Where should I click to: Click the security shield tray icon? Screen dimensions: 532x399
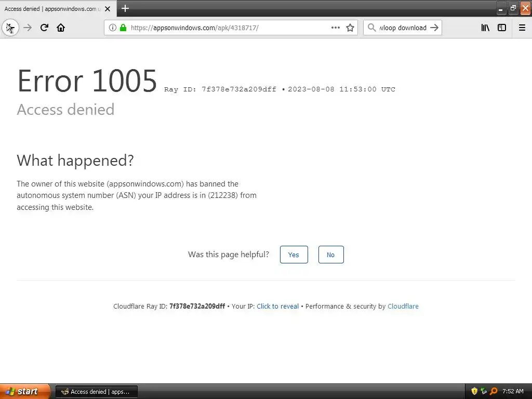coord(474,391)
